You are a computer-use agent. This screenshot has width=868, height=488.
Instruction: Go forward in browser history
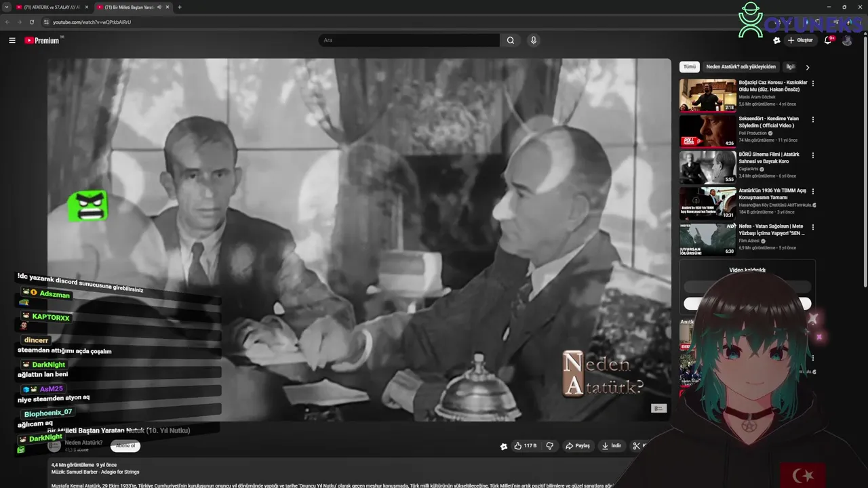point(20,22)
